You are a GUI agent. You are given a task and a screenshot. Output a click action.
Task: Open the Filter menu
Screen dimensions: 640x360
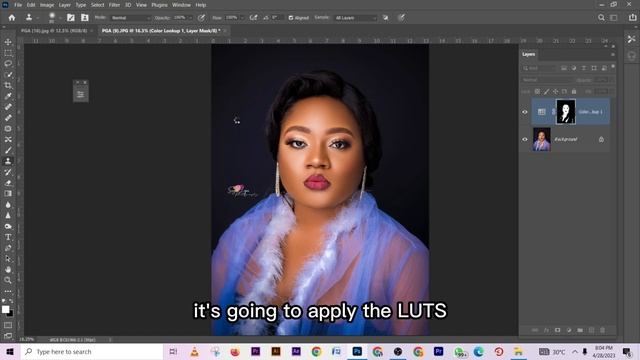click(114, 5)
